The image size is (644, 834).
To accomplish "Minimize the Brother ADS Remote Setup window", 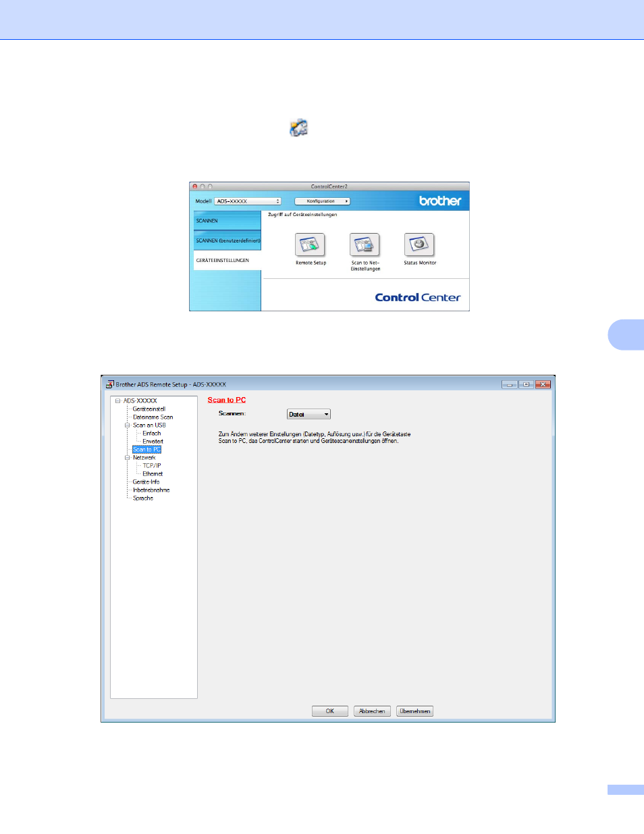I will tap(510, 384).
